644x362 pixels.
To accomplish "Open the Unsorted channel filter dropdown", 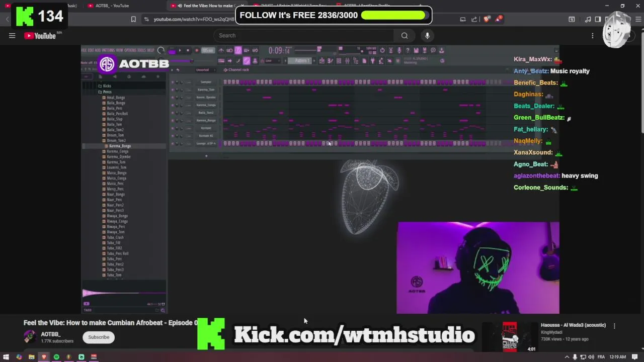I will coord(205,70).
